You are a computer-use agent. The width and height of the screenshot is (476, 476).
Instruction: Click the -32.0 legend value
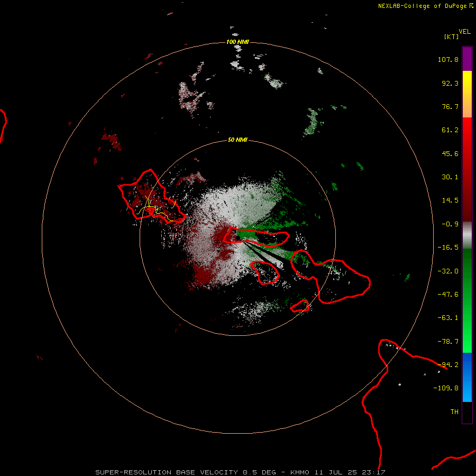448,271
